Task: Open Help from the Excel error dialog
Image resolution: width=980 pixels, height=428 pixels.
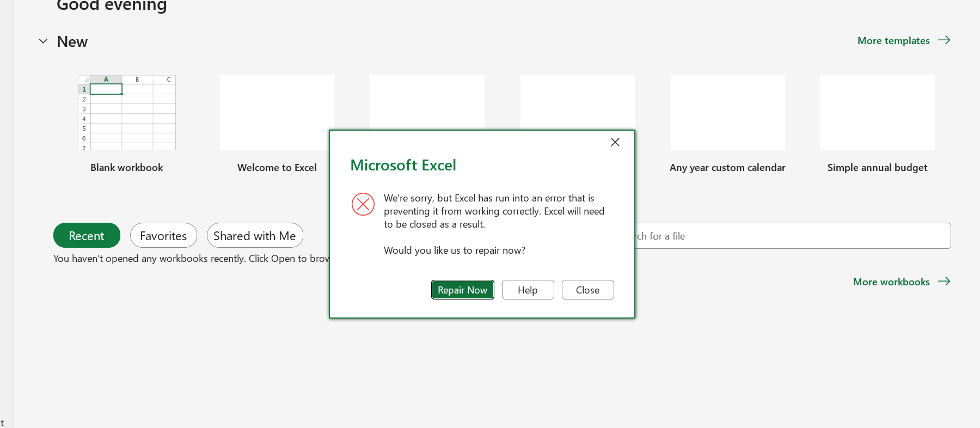Action: (528, 290)
